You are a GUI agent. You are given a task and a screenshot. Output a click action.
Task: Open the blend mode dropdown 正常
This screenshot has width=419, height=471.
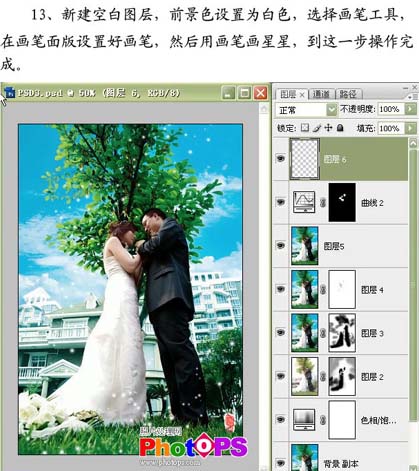pyautogui.click(x=306, y=110)
